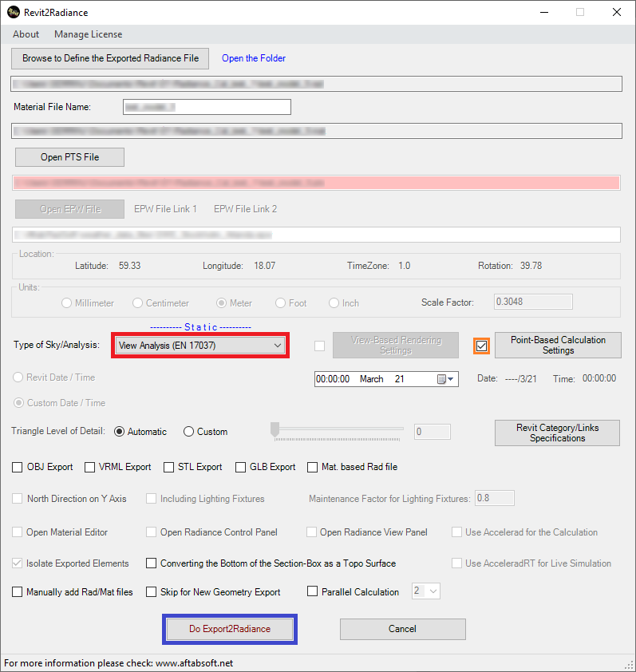Click the Open PTS File button

pyautogui.click(x=70, y=157)
